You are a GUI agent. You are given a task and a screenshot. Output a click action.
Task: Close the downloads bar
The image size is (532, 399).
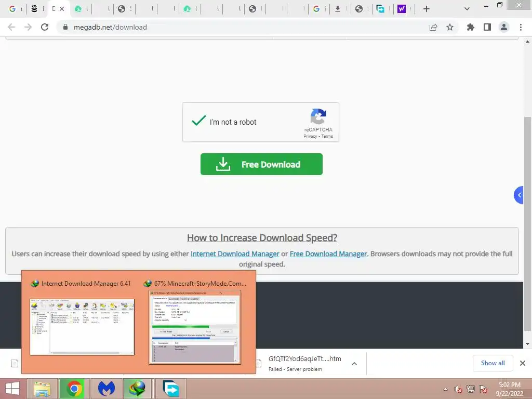[x=523, y=363]
